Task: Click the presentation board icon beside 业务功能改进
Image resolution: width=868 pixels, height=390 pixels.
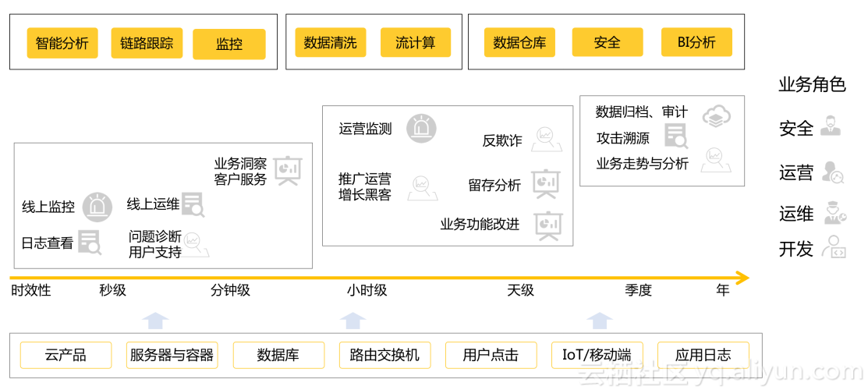Action: (549, 225)
